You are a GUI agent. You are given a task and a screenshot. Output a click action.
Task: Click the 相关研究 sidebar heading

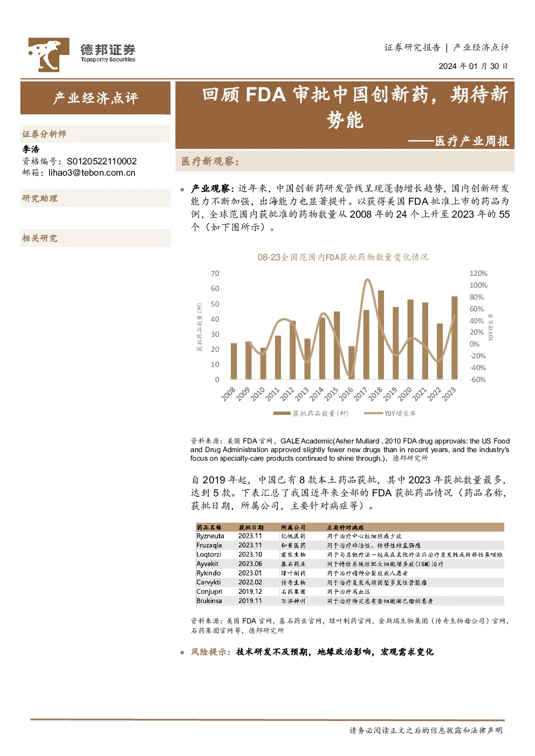tap(39, 238)
